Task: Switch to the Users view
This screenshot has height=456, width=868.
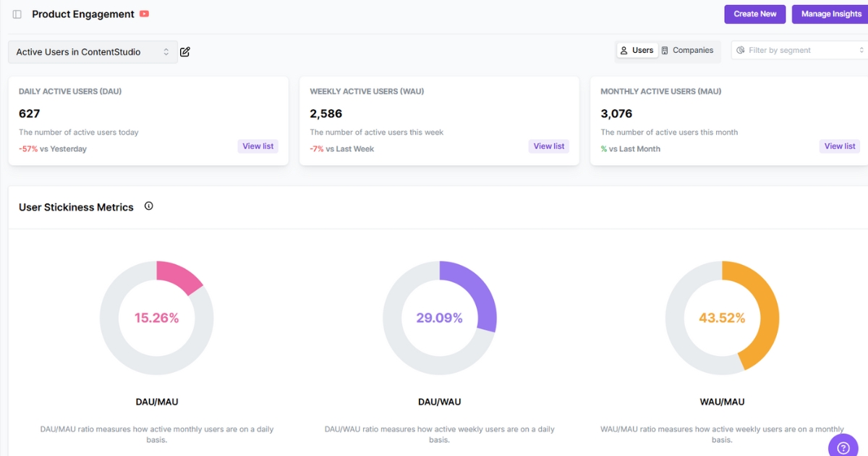Action: coord(637,51)
